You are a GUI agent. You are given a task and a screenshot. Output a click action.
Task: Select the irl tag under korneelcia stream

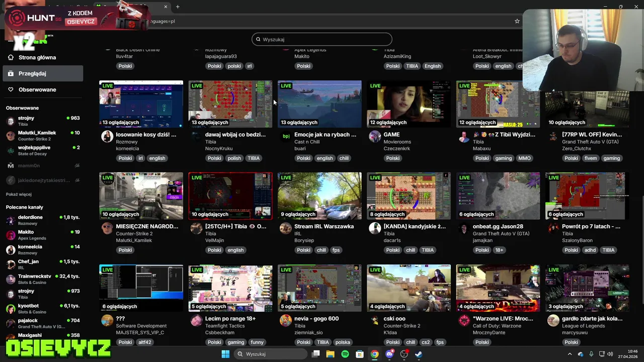pos(141,158)
